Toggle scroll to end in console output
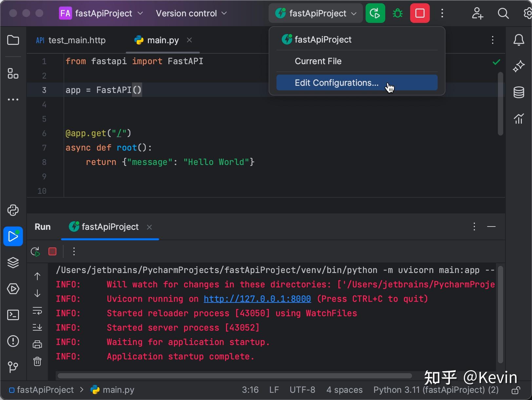Image resolution: width=532 pixels, height=400 pixels. point(37,327)
